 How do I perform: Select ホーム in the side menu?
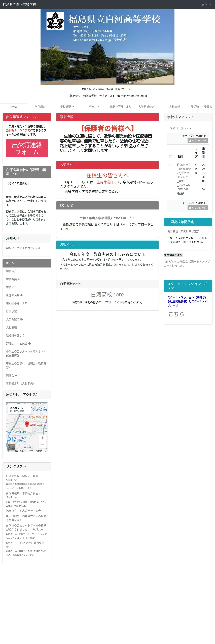[x=27, y=263]
